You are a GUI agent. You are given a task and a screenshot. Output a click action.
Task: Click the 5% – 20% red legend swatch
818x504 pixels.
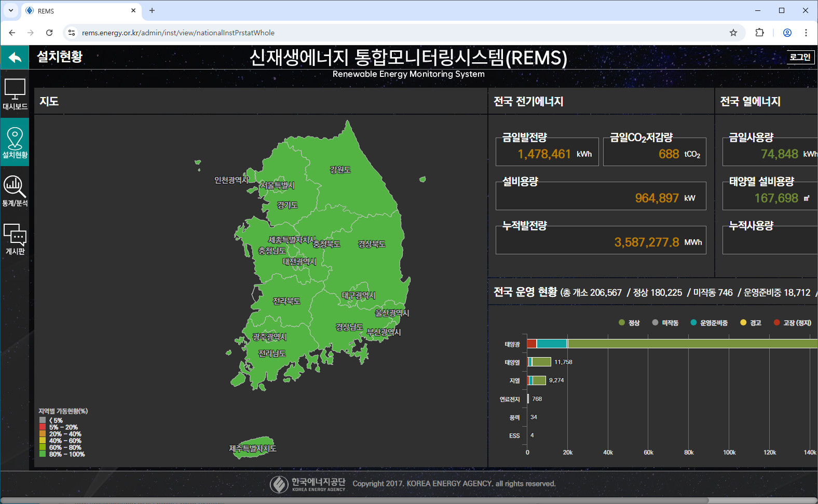click(43, 427)
